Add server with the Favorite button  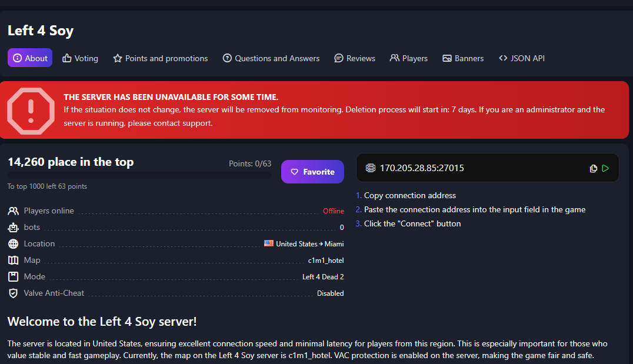click(312, 172)
